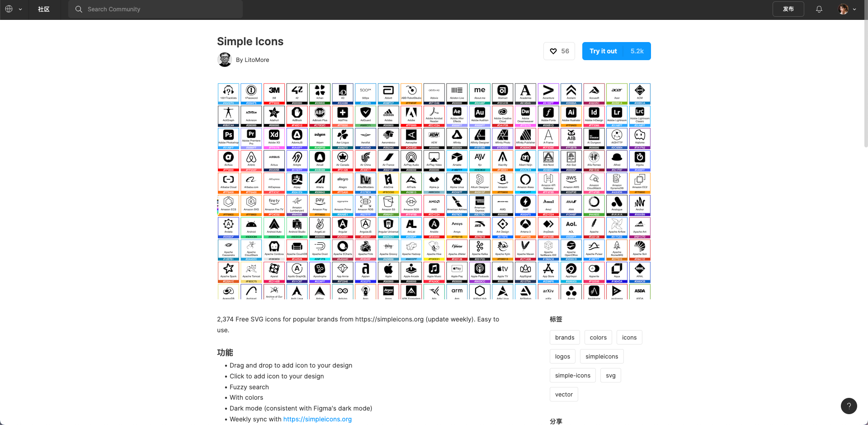868x425 pixels.
Task: Click the 分享 heading
Action: [x=556, y=421]
